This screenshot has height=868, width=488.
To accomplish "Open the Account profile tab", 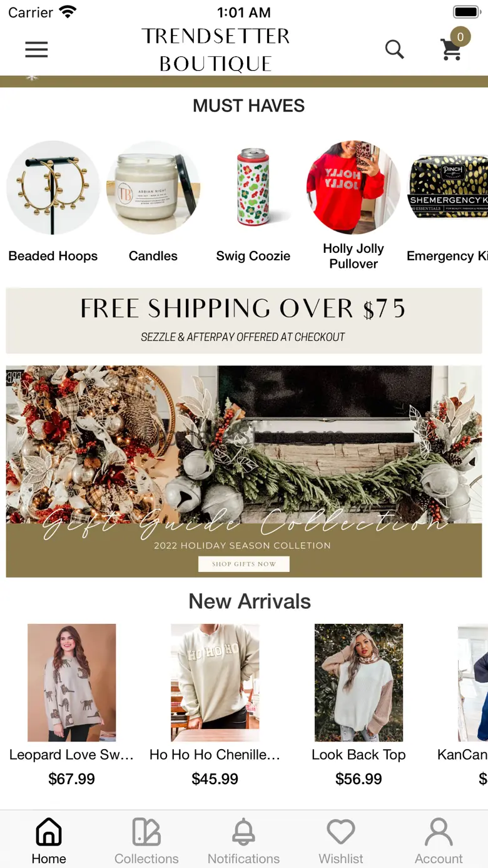I will (x=439, y=840).
